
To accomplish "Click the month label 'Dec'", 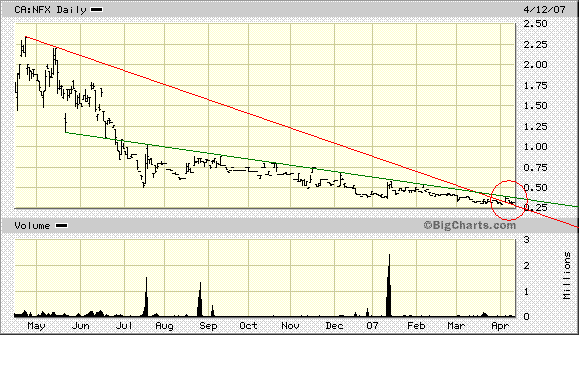I will click(x=334, y=326).
